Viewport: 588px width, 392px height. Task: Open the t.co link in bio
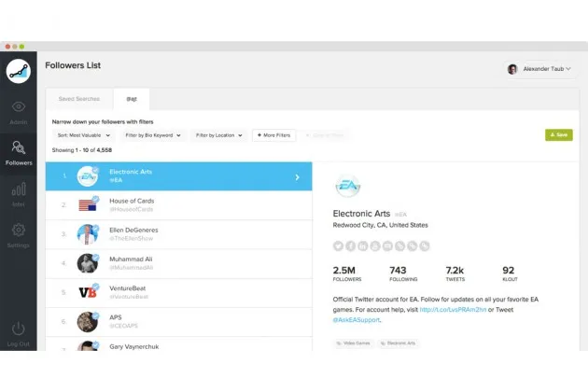453,310
